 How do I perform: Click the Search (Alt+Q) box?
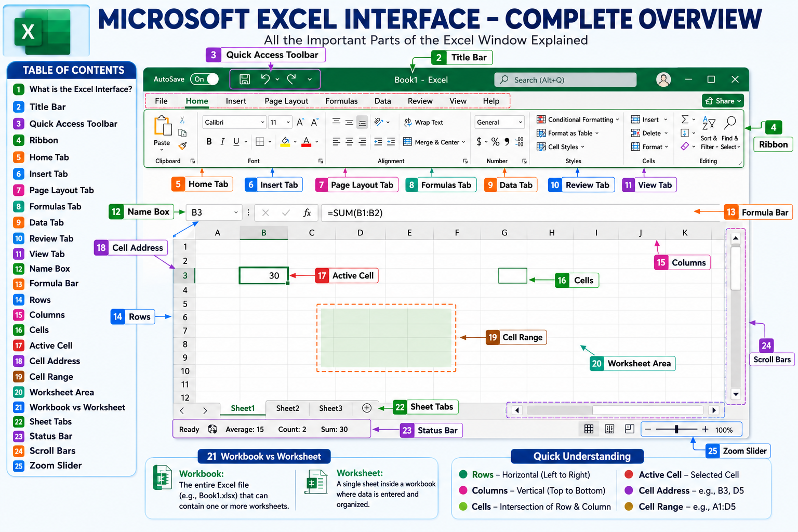tap(565, 79)
